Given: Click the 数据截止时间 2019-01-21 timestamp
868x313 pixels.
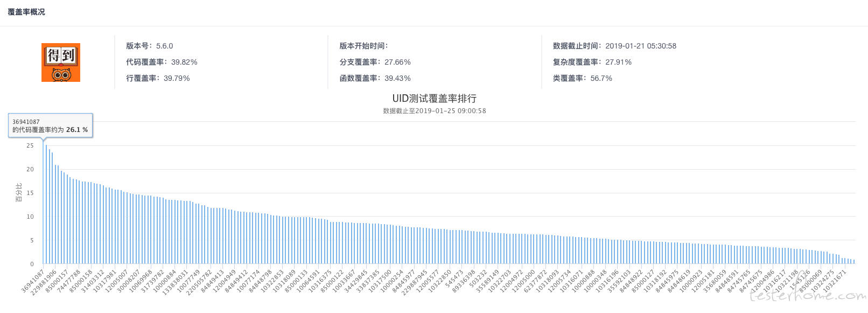Looking at the screenshot, I should click(x=641, y=46).
